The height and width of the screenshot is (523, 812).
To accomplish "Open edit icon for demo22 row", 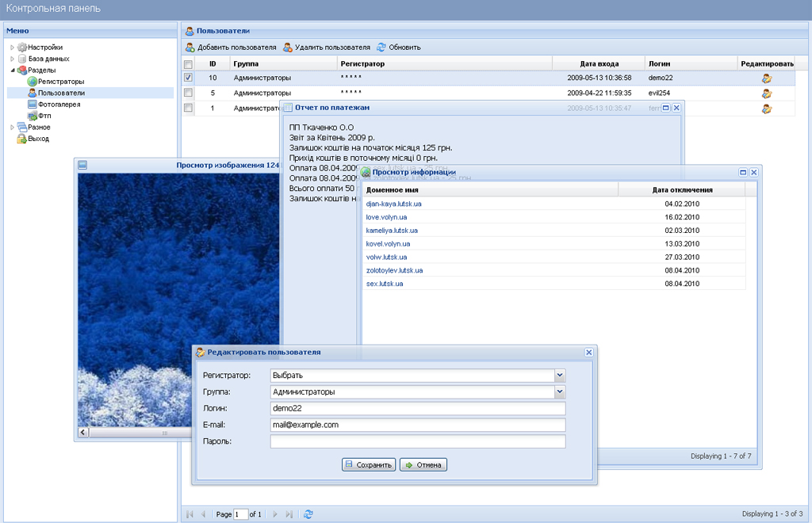I will point(767,78).
